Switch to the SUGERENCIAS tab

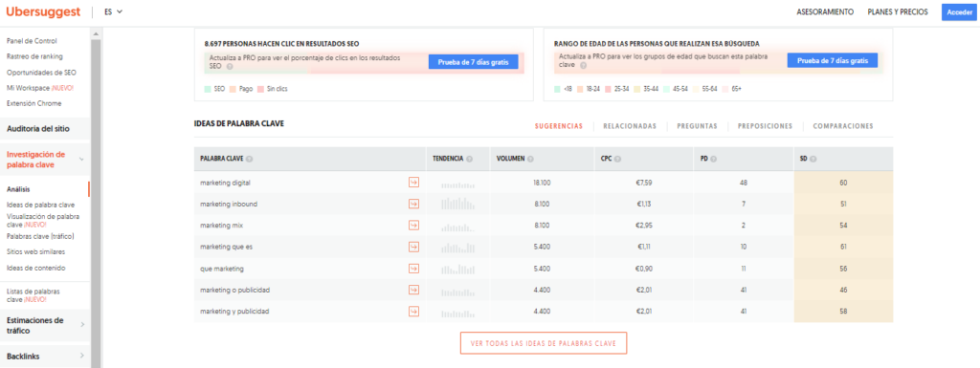[x=559, y=126]
